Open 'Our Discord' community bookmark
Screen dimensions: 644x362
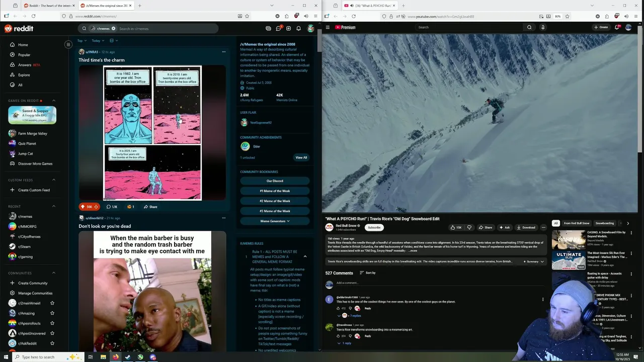point(275,181)
